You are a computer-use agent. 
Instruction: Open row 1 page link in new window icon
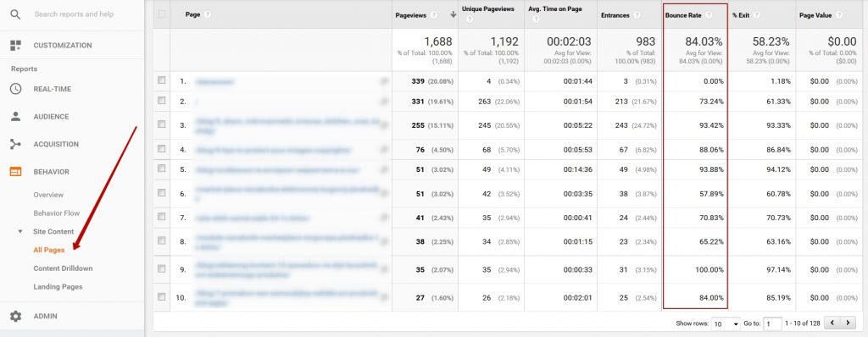384,81
